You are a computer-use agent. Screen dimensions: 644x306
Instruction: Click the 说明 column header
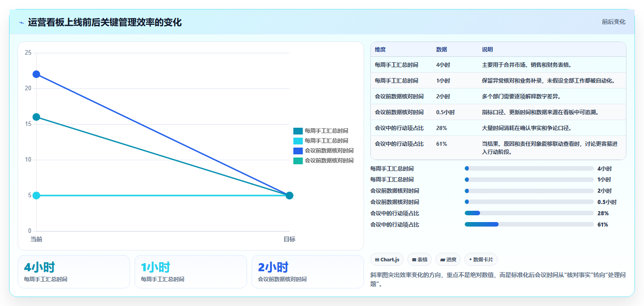tap(488, 49)
